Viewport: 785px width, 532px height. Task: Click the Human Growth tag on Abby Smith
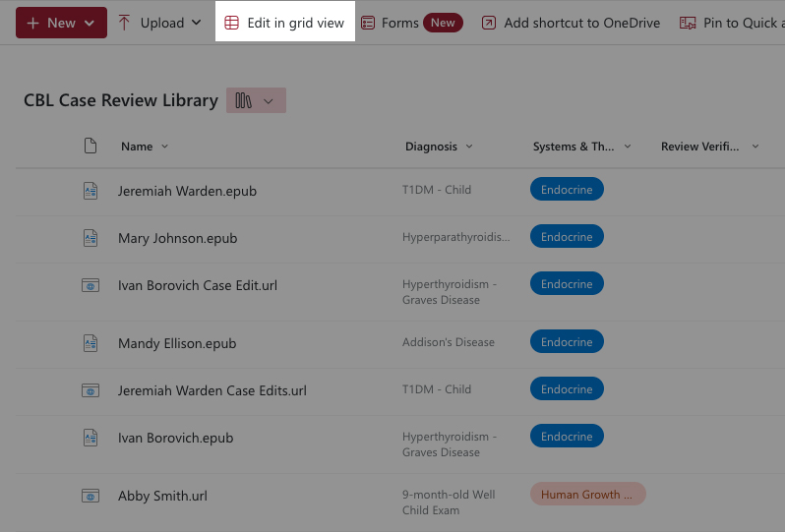coord(587,495)
